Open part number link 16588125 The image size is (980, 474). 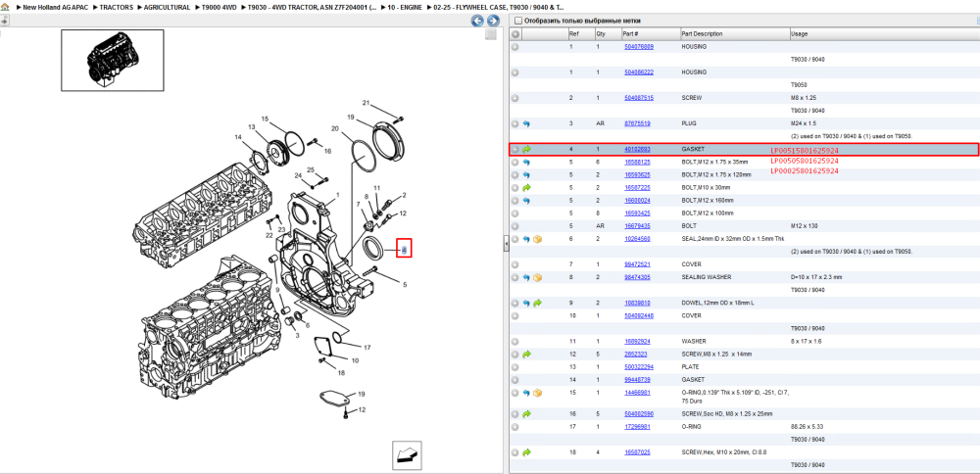click(x=637, y=163)
